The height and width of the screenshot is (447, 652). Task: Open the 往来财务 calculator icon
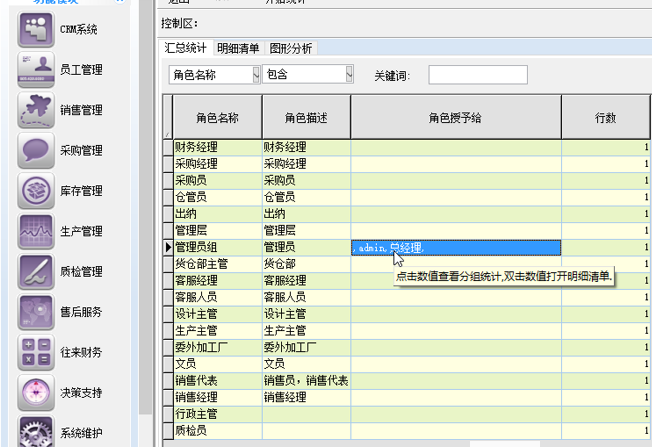point(36,352)
